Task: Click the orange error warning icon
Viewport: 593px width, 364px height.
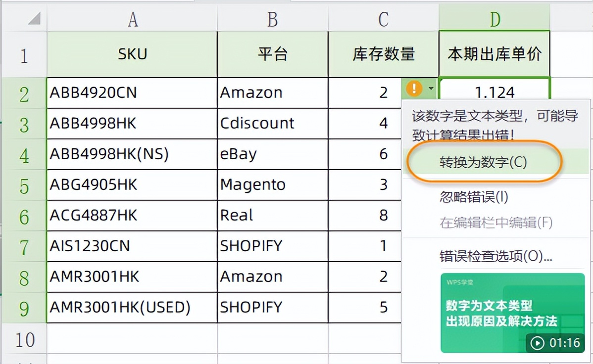Action: point(414,89)
